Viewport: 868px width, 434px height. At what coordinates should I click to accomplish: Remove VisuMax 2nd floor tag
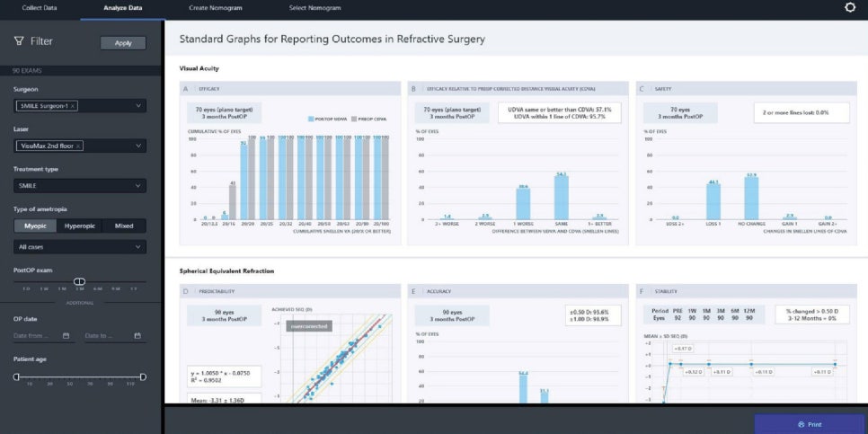tap(78, 146)
